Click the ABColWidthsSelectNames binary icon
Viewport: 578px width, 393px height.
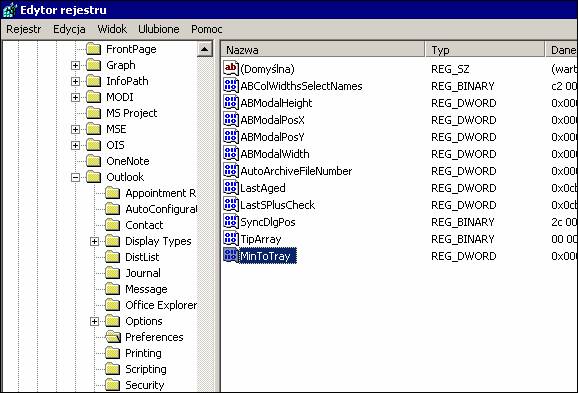coord(231,86)
